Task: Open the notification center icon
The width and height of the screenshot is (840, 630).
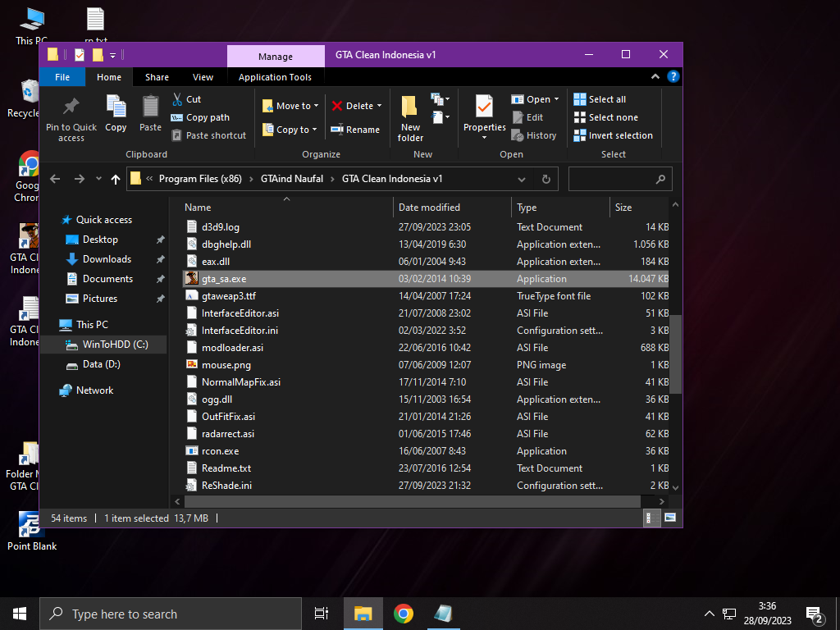Action: tap(815, 614)
